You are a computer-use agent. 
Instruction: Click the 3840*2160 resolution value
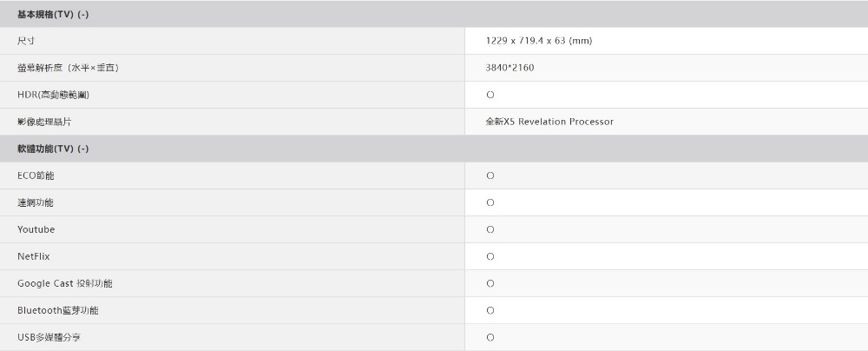click(x=510, y=68)
